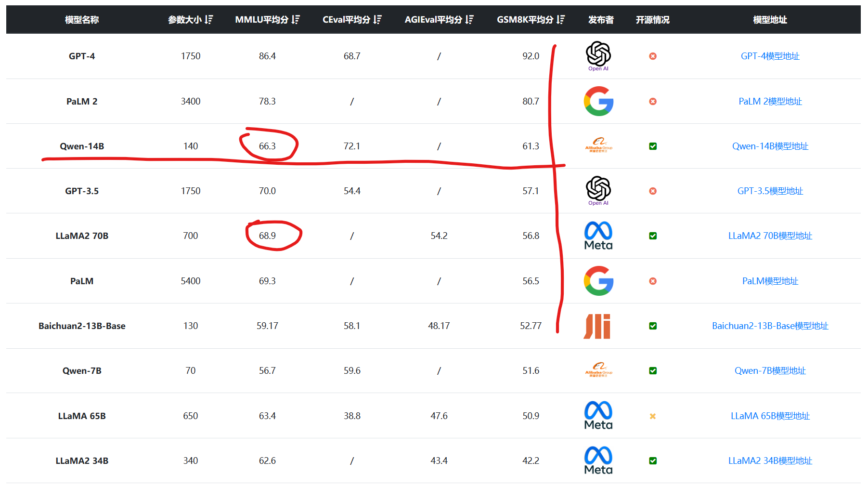868x487 pixels.
Task: Click the green open-source check for Baichuan2-13B-Base
Action: tap(653, 326)
